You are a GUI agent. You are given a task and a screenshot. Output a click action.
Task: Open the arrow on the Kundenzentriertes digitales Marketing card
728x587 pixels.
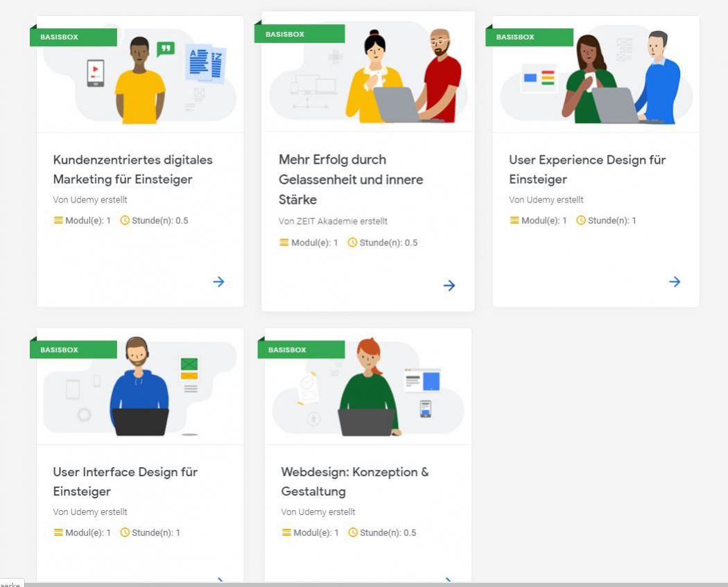[218, 281]
